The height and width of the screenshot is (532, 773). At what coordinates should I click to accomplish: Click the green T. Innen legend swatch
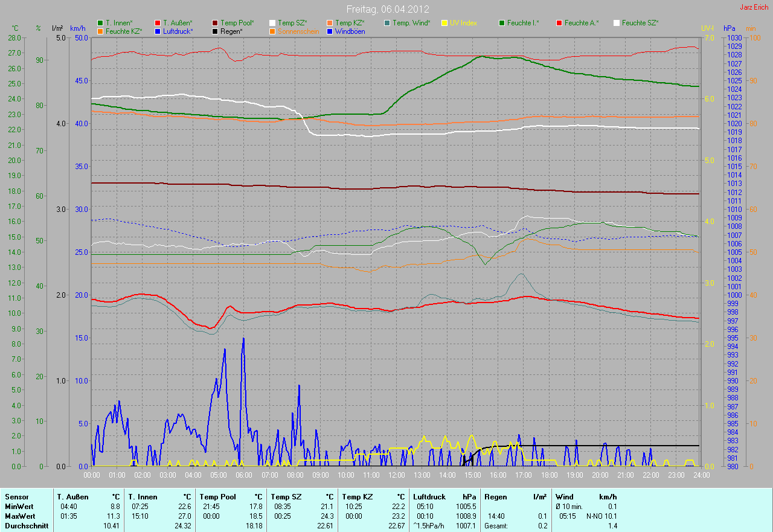(100, 23)
